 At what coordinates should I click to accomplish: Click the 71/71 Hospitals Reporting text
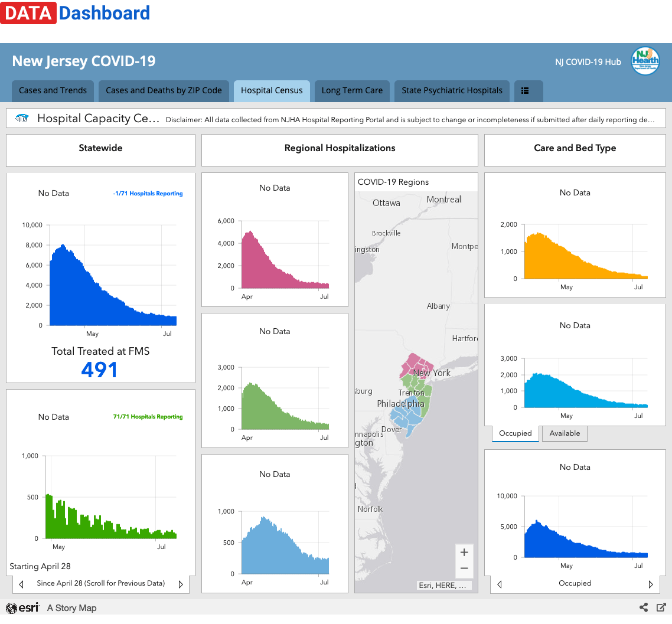pos(148,417)
